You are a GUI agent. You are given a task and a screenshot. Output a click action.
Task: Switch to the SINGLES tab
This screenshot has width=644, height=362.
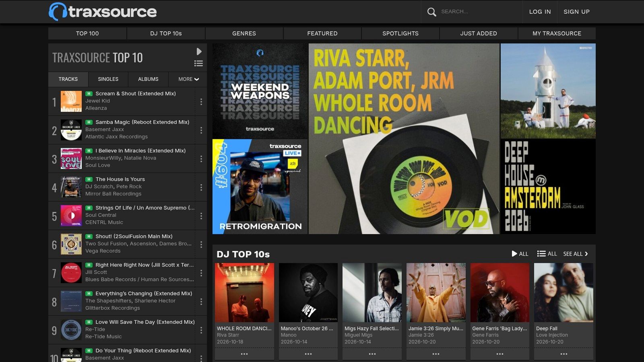[108, 79]
